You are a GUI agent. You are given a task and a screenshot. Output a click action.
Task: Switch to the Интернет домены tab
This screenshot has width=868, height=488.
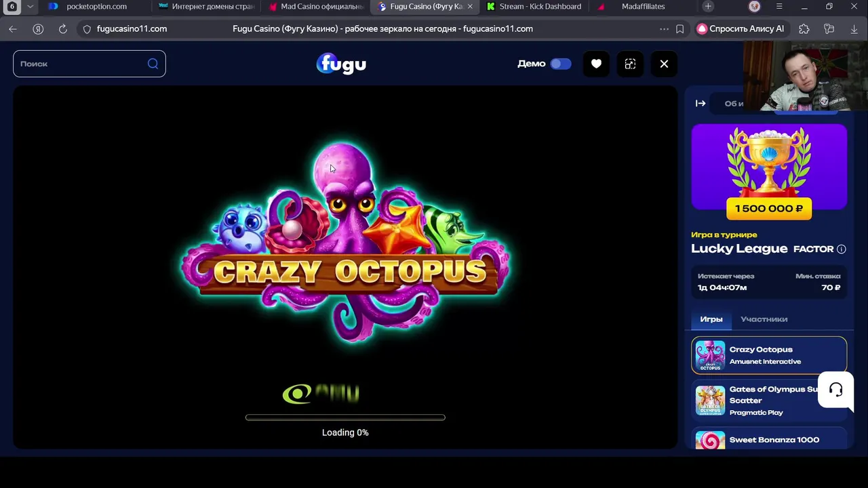(x=206, y=7)
